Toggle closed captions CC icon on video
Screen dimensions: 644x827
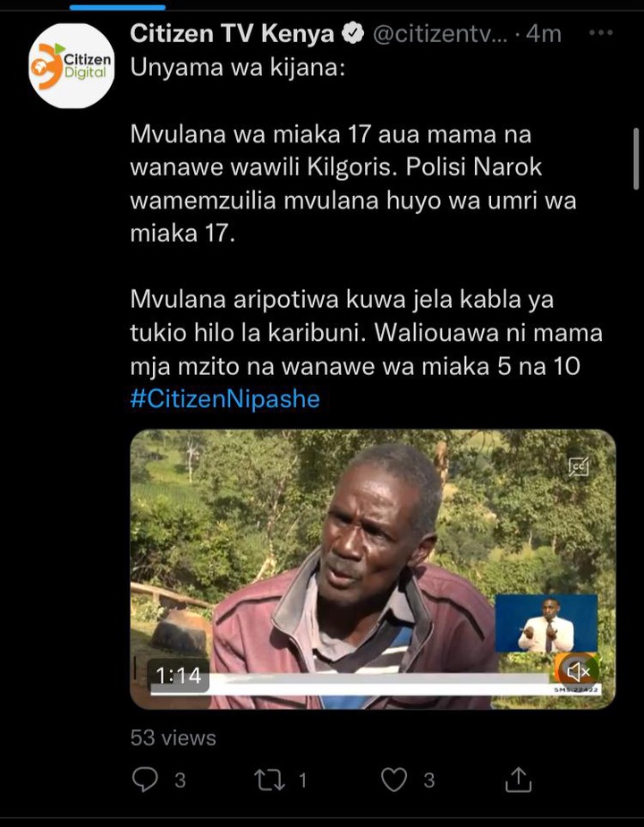(578, 466)
